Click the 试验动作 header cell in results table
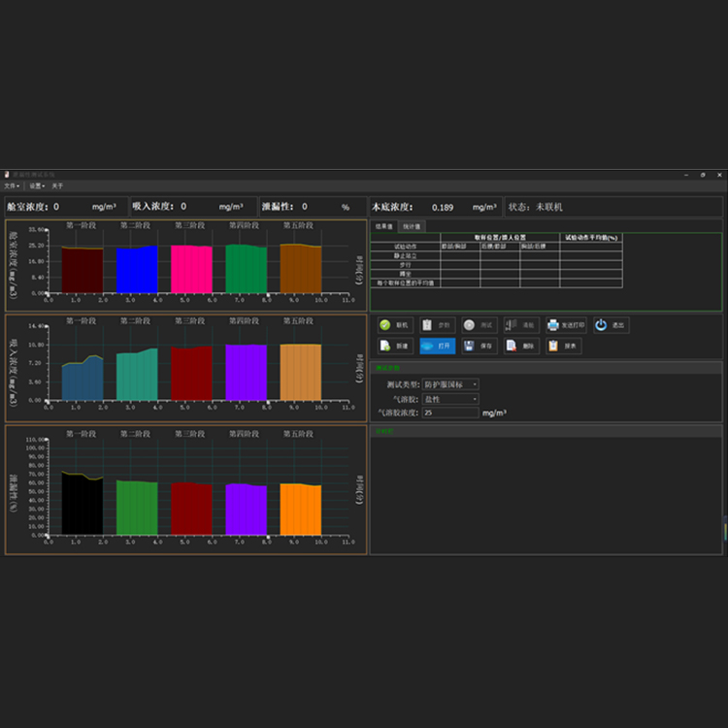 click(406, 247)
